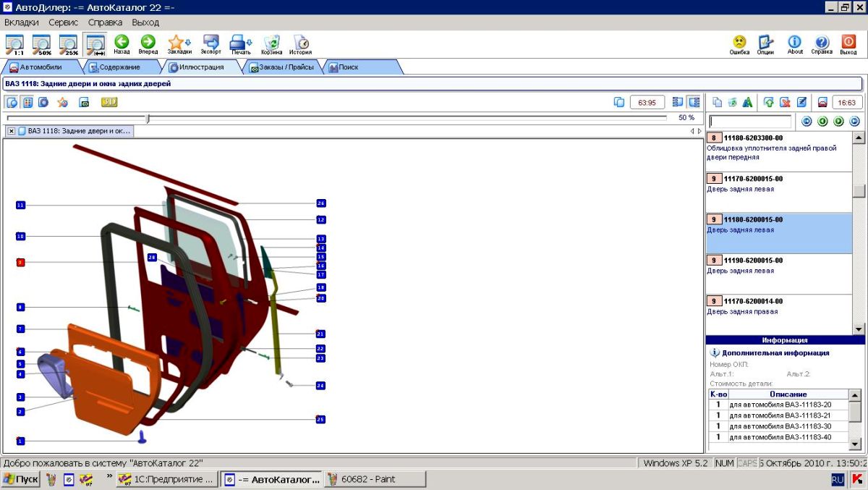Click the red car icon beside 16:63
The height and width of the screenshot is (490, 868).
[x=822, y=102]
